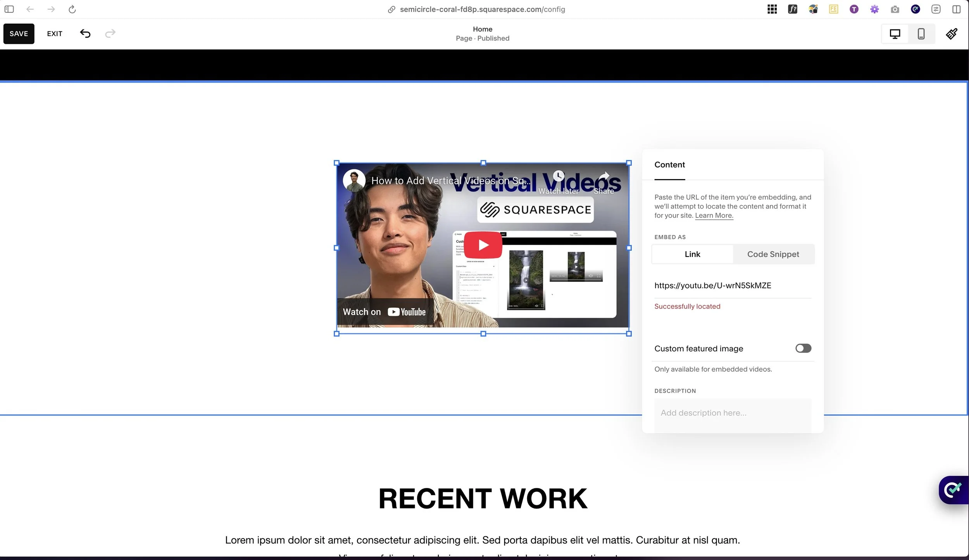
Task: Reload the page using the refresh icon
Action: click(x=72, y=9)
